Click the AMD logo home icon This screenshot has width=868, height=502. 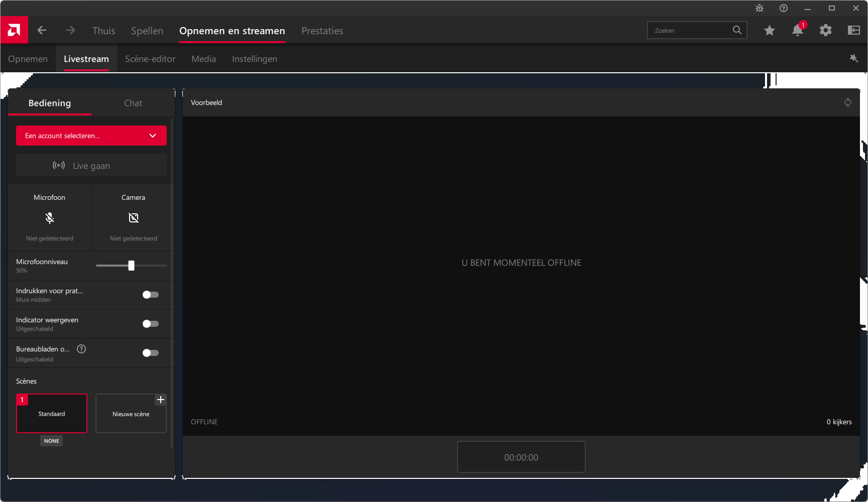14,30
